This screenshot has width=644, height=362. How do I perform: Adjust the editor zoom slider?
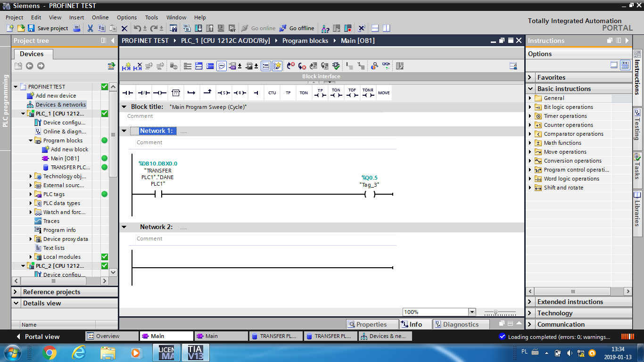coord(495,313)
